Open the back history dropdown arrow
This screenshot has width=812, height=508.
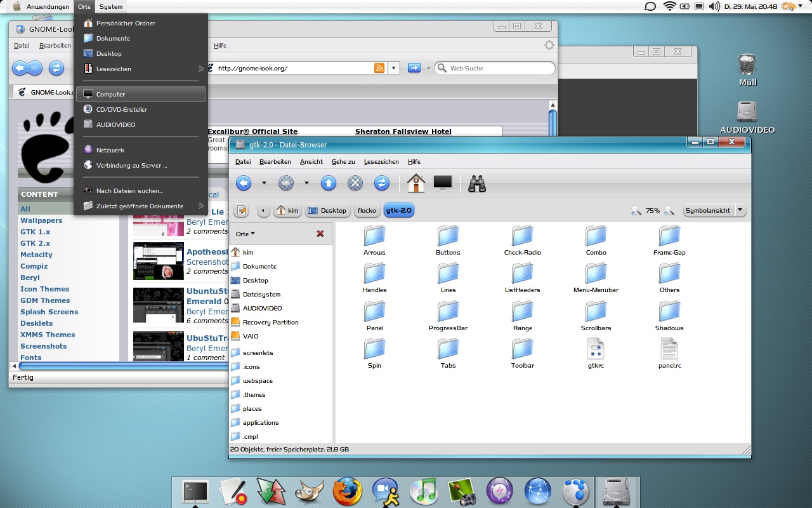click(x=264, y=184)
